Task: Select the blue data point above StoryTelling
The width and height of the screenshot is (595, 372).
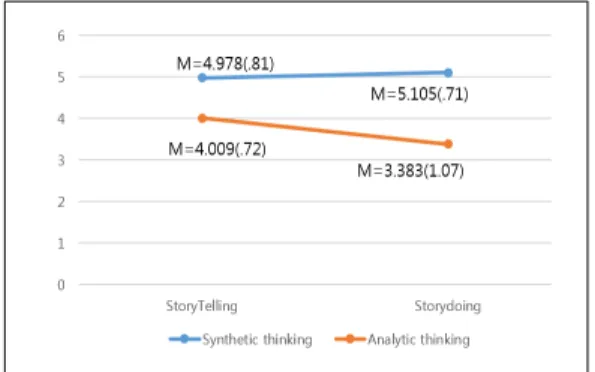Action: [202, 78]
